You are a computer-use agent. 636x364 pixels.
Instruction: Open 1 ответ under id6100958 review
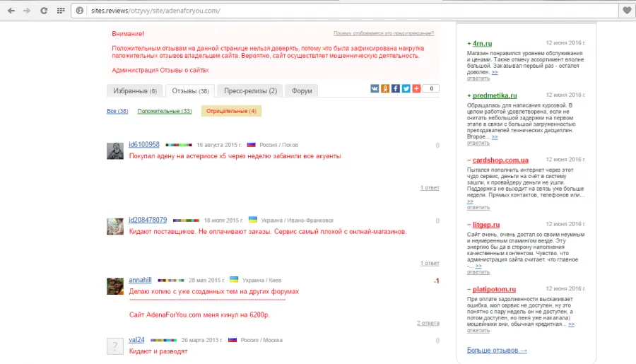(x=430, y=187)
